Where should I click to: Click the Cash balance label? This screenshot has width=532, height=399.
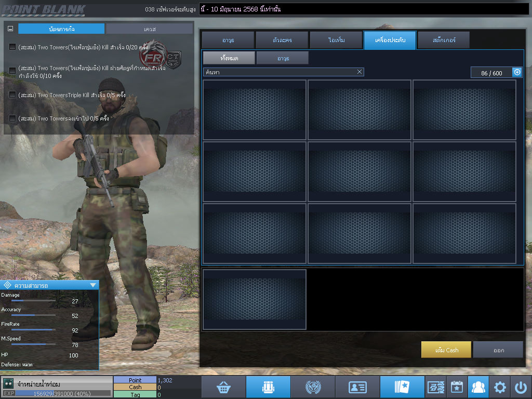135,387
